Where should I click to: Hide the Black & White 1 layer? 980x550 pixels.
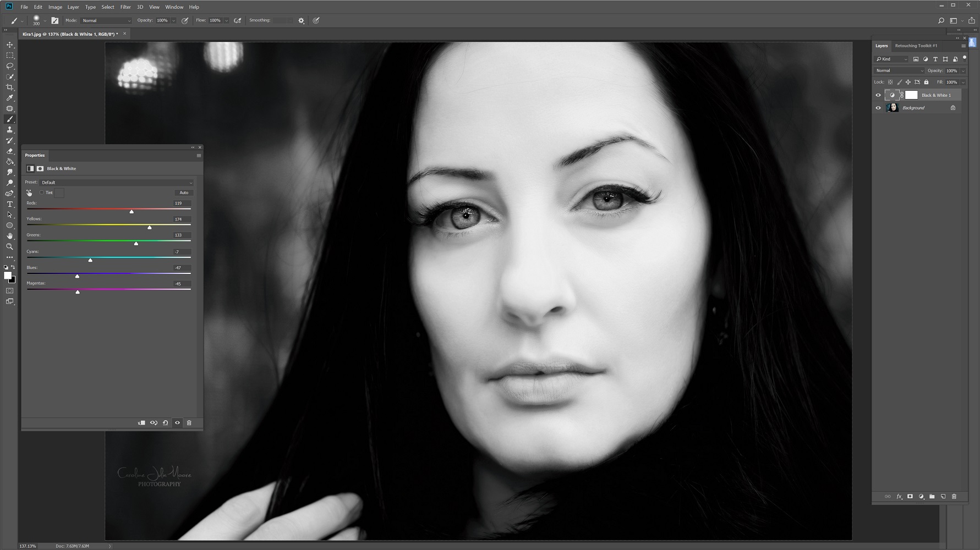(x=878, y=95)
